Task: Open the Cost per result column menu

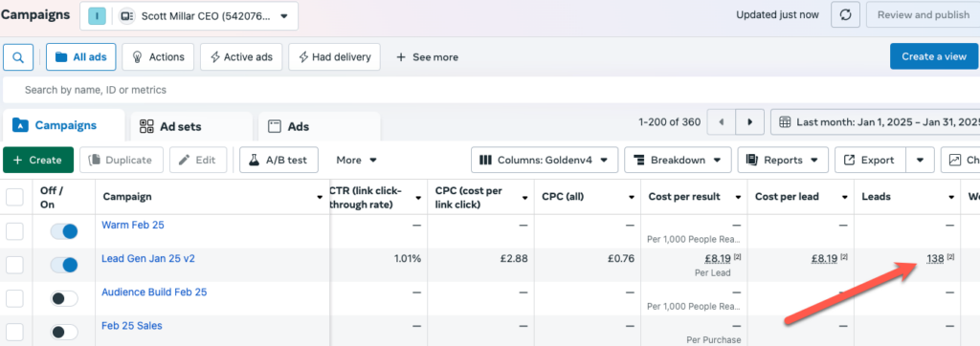Action: [x=738, y=197]
